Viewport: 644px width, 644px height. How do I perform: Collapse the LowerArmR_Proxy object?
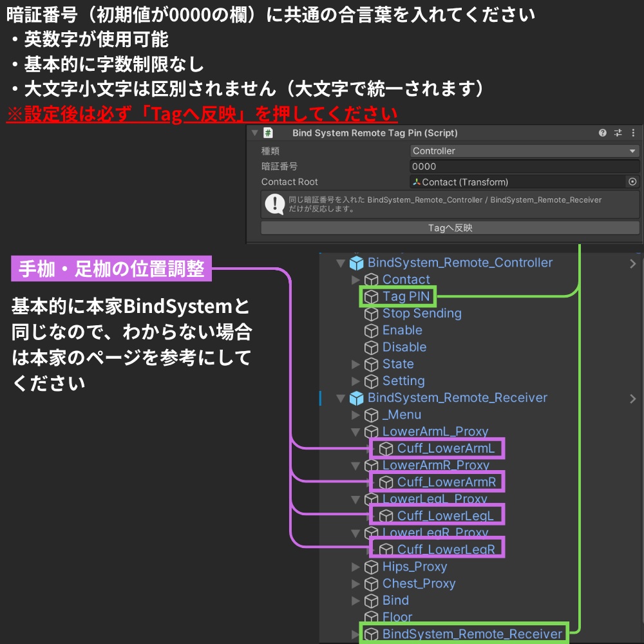point(355,466)
